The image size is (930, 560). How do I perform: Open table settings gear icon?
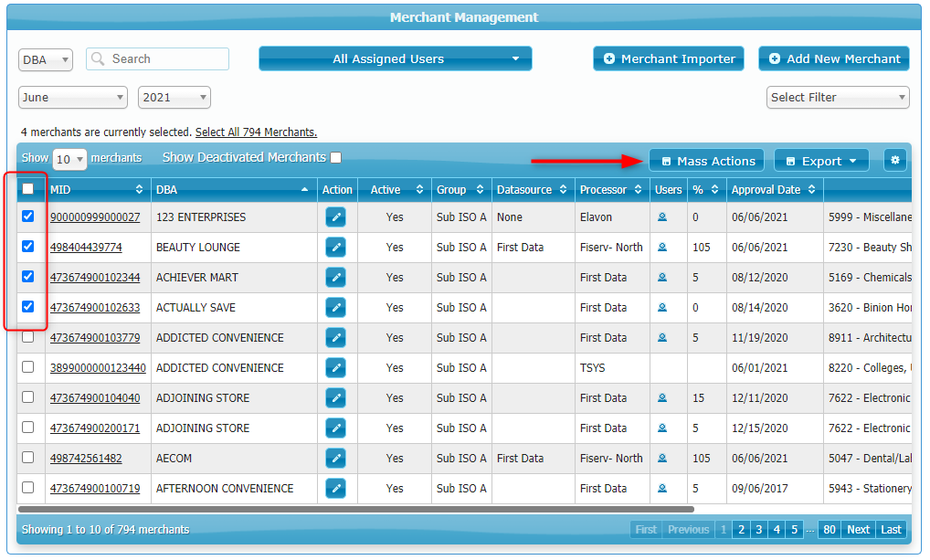[895, 160]
